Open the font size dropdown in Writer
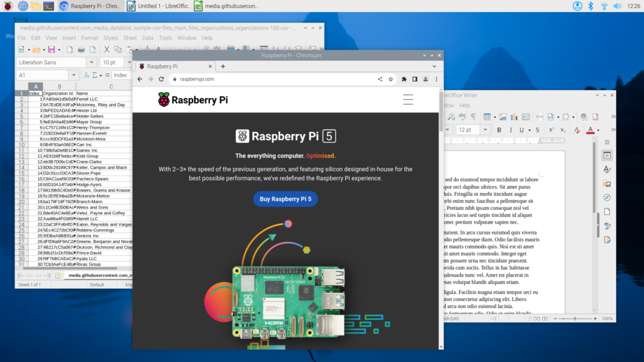This screenshot has height=362, width=644. coord(484,129)
